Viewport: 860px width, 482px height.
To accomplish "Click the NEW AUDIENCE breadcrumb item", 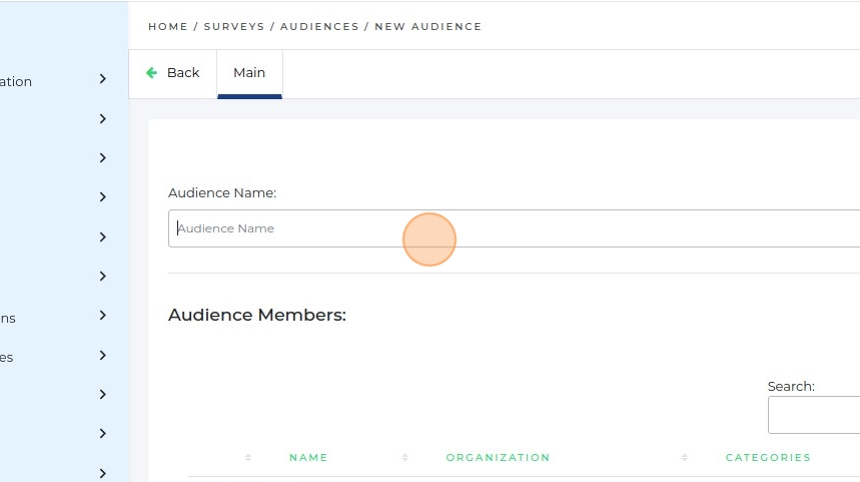I will point(428,27).
